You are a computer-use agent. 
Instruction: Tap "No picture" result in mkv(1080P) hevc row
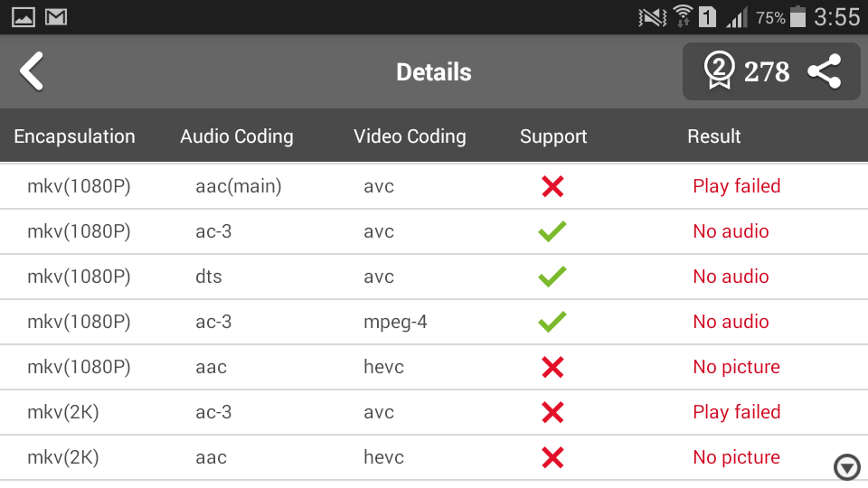tap(736, 367)
